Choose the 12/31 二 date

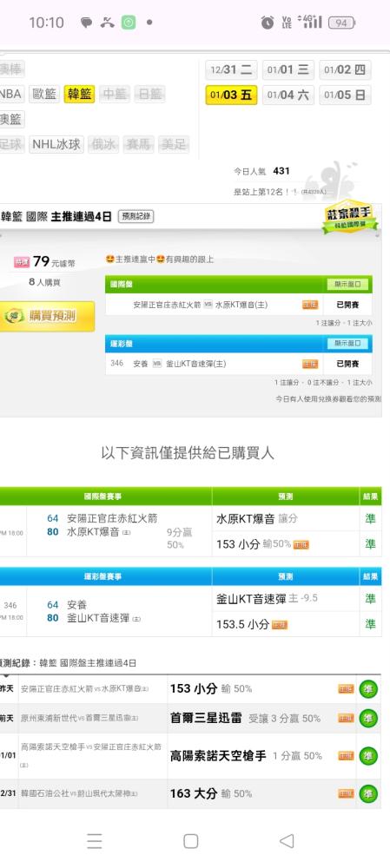click(231, 69)
